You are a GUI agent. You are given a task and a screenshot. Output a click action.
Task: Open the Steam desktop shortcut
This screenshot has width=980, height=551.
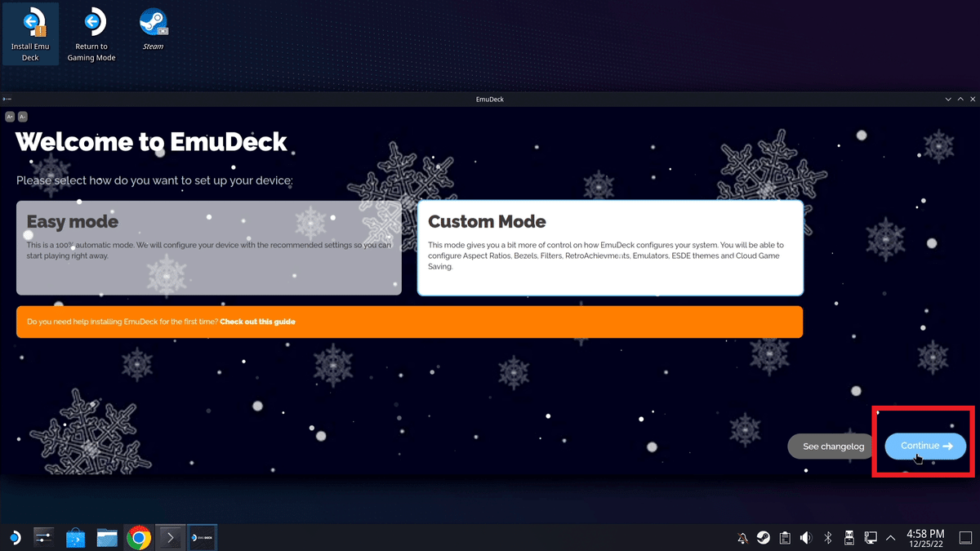click(x=153, y=30)
